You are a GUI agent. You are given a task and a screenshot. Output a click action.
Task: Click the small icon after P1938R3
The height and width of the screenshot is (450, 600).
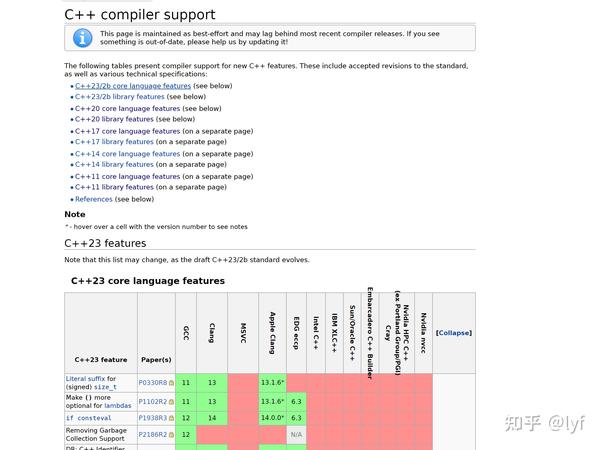[171, 418]
